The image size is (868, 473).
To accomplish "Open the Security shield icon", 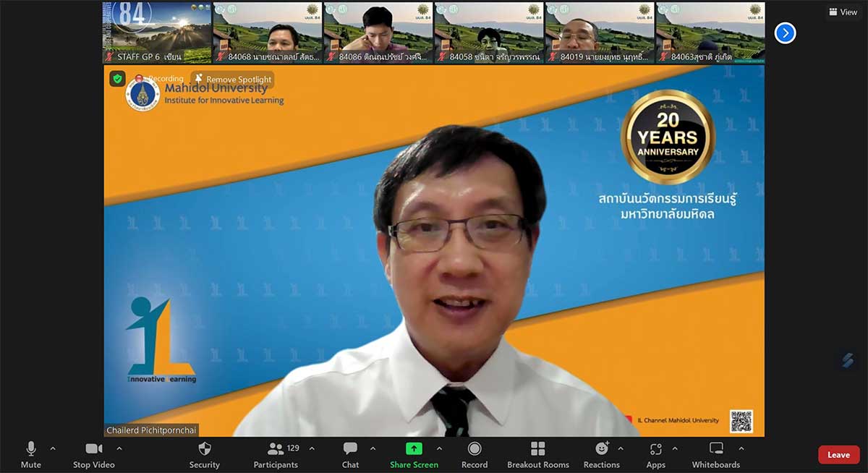I will 205,449.
